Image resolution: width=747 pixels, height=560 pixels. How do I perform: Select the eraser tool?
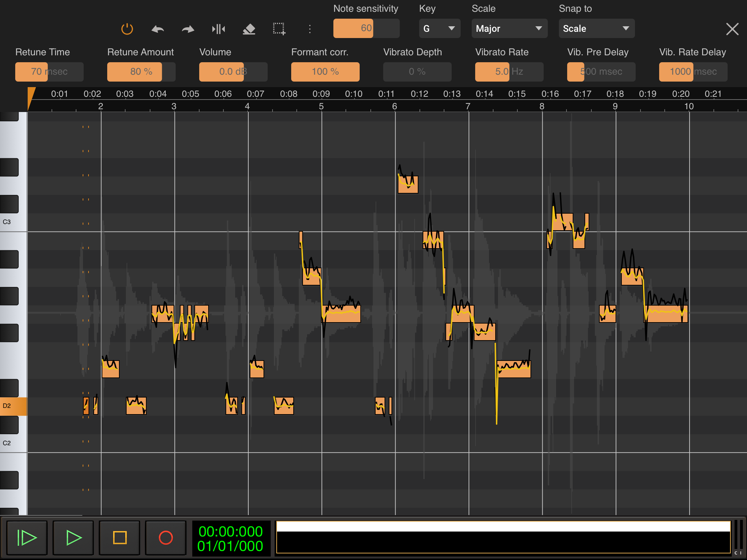click(x=249, y=29)
